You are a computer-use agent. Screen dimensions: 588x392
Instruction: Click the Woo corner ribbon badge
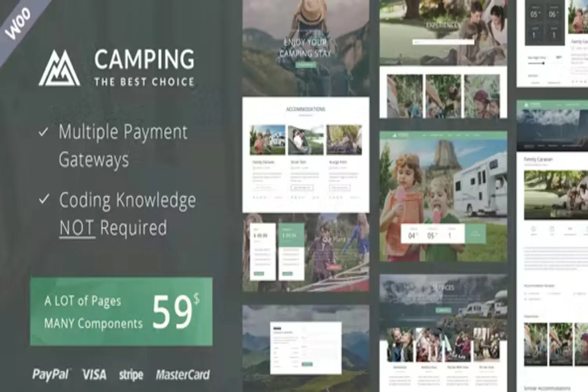tap(18, 24)
